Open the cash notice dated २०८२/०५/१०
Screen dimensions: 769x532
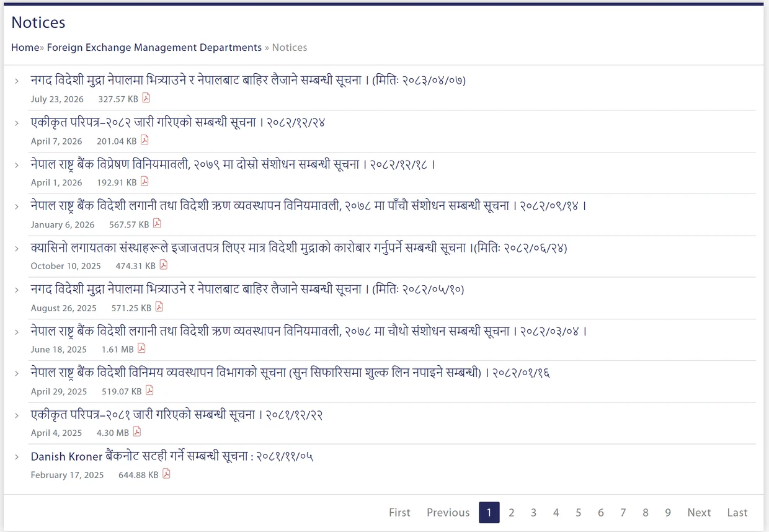point(247,289)
